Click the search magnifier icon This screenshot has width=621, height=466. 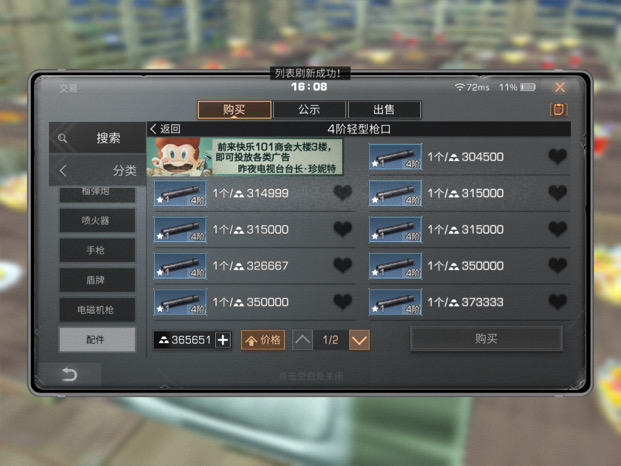(x=62, y=138)
